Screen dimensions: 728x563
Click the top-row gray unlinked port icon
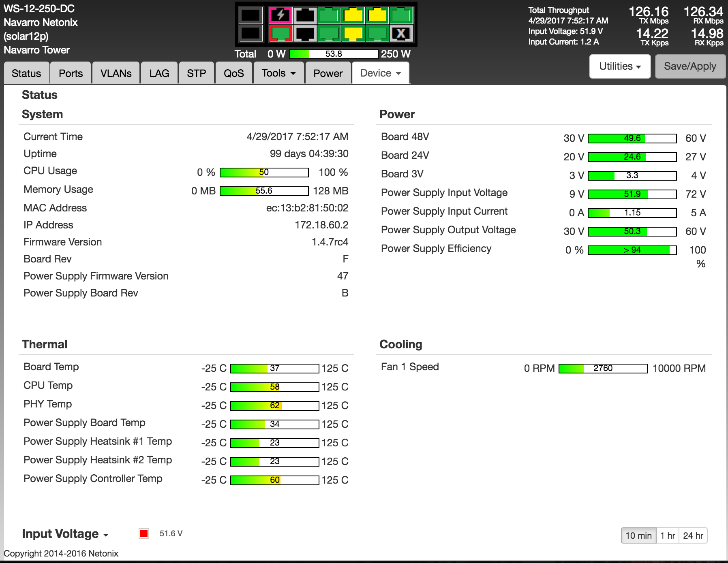pyautogui.click(x=305, y=16)
